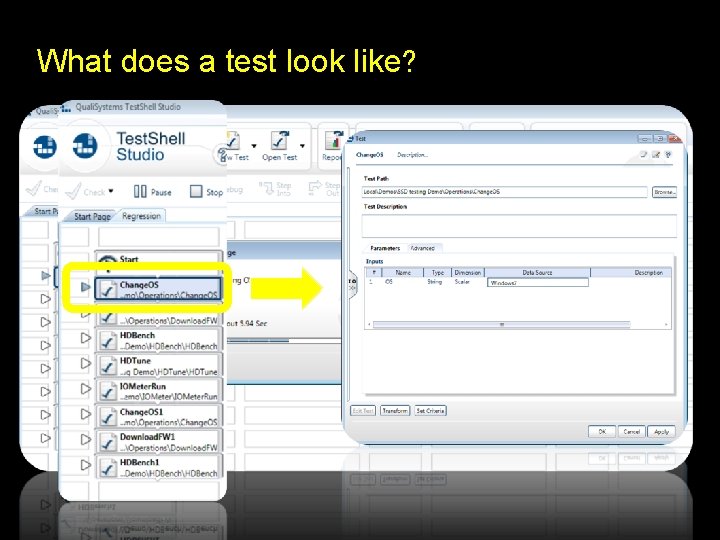Switch to the Start Page tab
Viewport: 720px width, 540px height.
pyautogui.click(x=92, y=216)
